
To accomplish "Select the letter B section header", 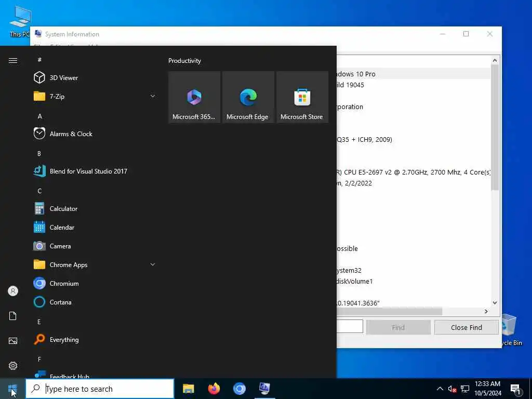I will coord(39,154).
